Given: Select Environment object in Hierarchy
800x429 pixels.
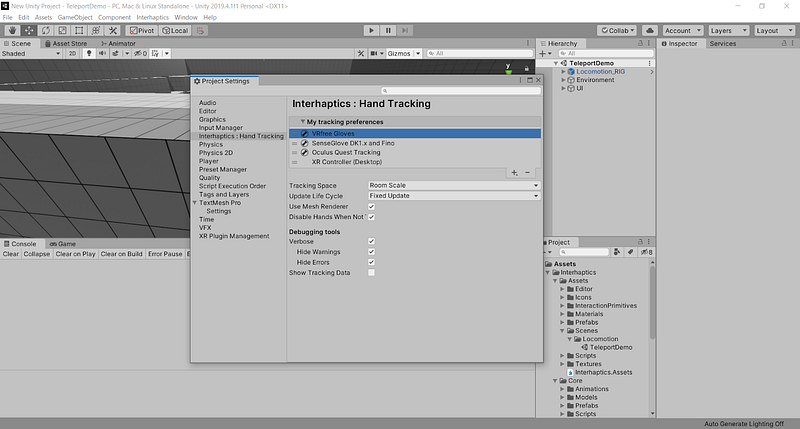Looking at the screenshot, I should (x=595, y=80).
